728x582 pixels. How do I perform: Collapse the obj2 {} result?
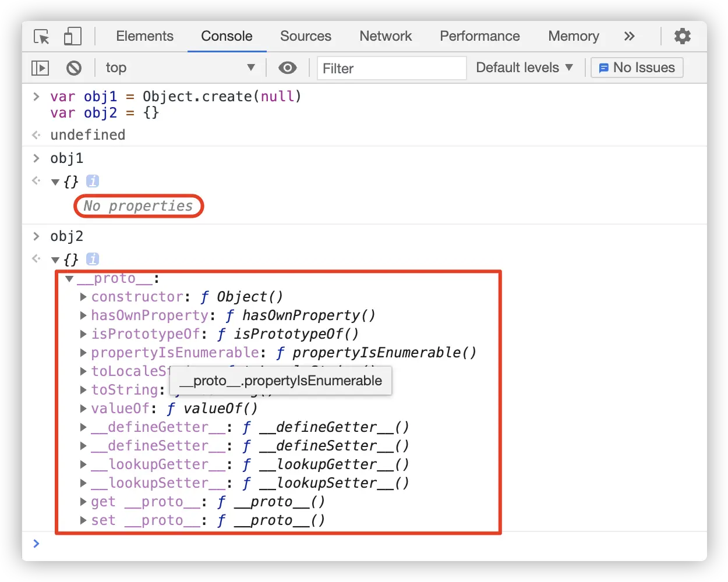point(55,260)
